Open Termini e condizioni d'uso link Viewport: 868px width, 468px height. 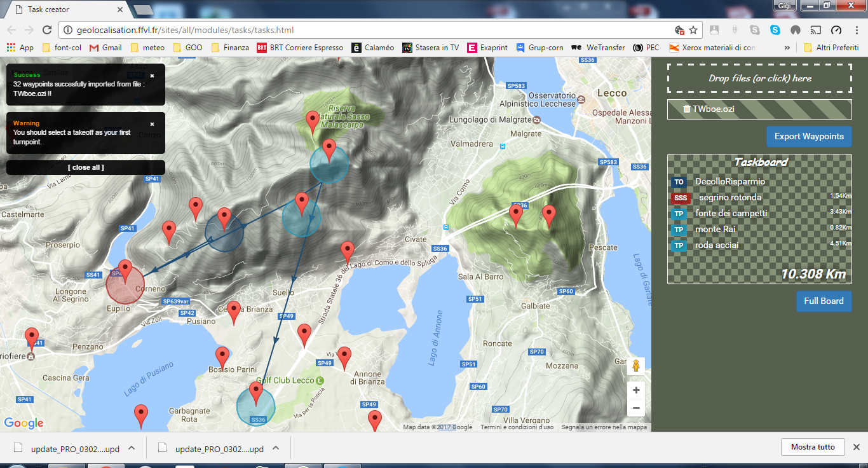(x=517, y=427)
